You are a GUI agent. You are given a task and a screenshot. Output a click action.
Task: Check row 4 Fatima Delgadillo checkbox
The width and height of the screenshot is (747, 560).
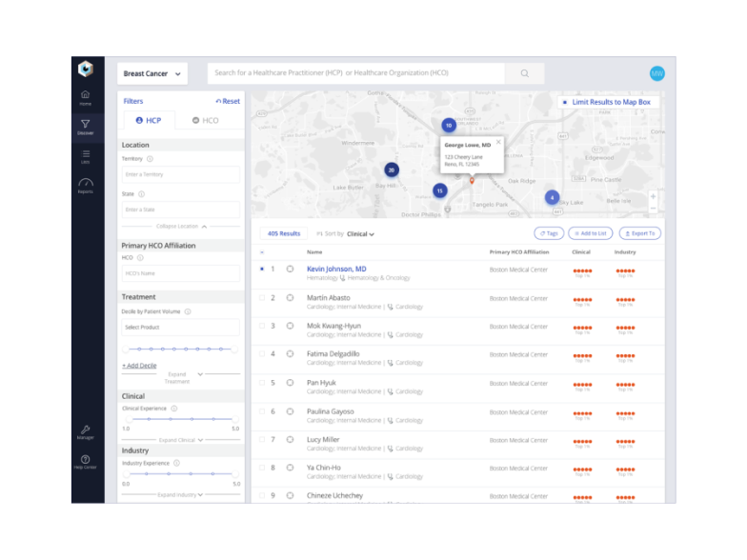[x=262, y=354]
